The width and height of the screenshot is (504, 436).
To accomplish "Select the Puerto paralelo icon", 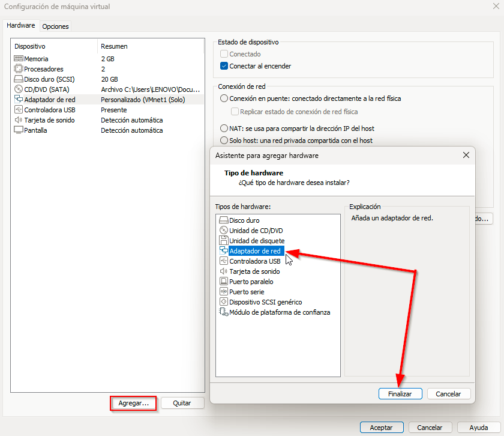I will coord(224,282).
